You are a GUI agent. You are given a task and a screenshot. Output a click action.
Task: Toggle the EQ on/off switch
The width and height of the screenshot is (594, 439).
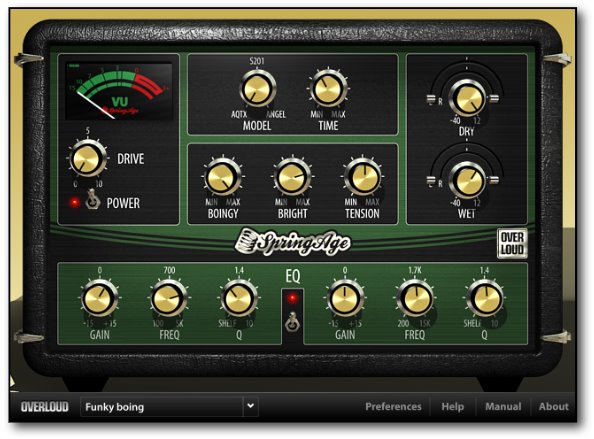[x=292, y=322]
